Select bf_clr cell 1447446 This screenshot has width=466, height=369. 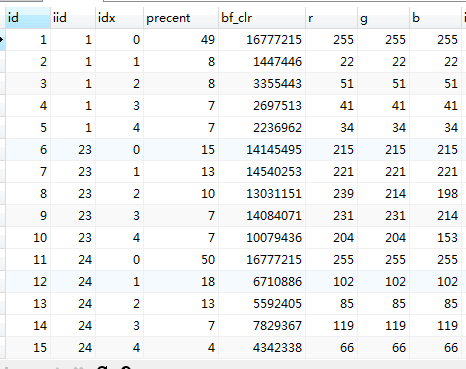pyautogui.click(x=262, y=62)
